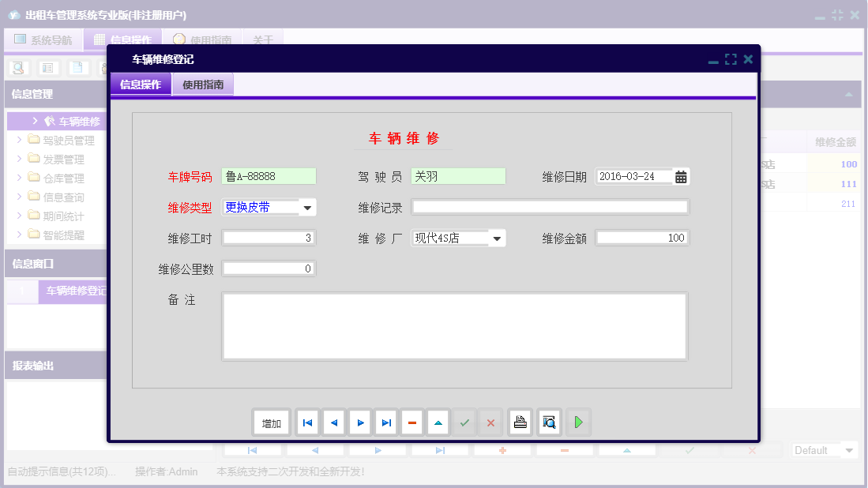The width and height of the screenshot is (868, 488).
Task: Cancel changes with the red X icon
Action: pos(490,422)
